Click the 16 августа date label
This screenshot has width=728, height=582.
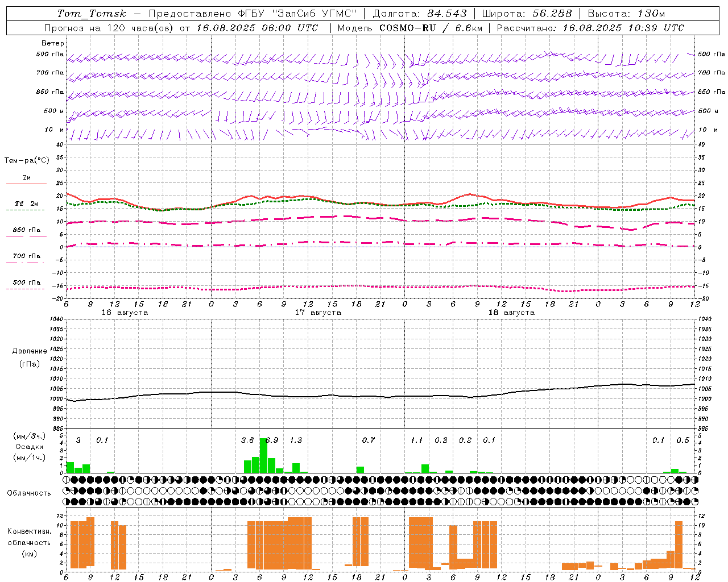125,313
